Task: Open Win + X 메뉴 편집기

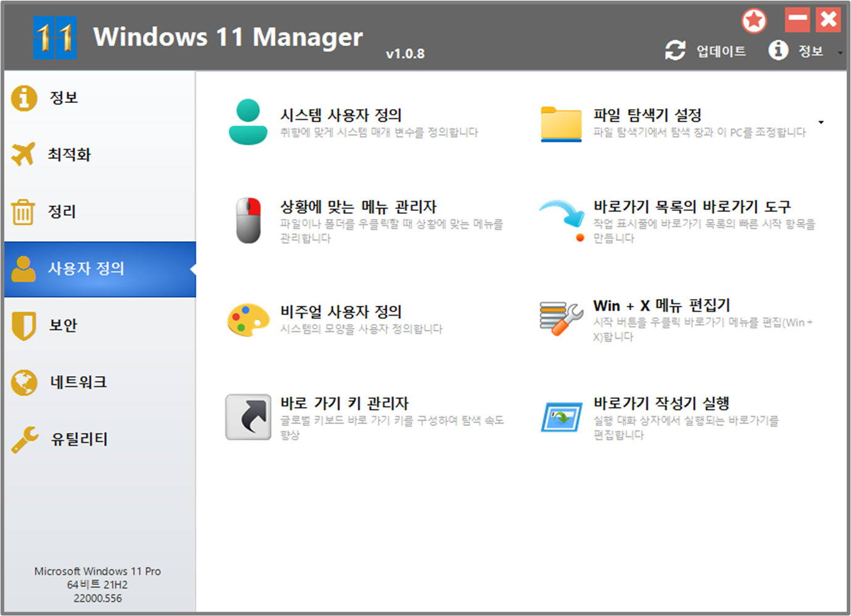Action: point(662,306)
